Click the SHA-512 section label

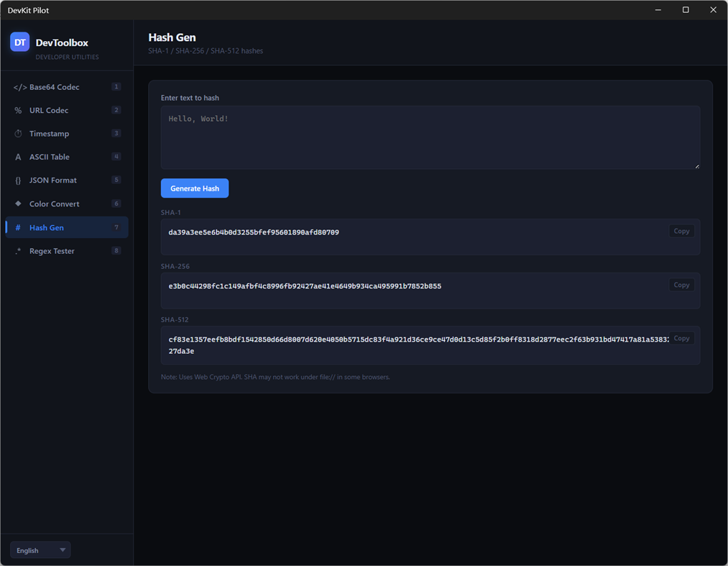point(175,320)
